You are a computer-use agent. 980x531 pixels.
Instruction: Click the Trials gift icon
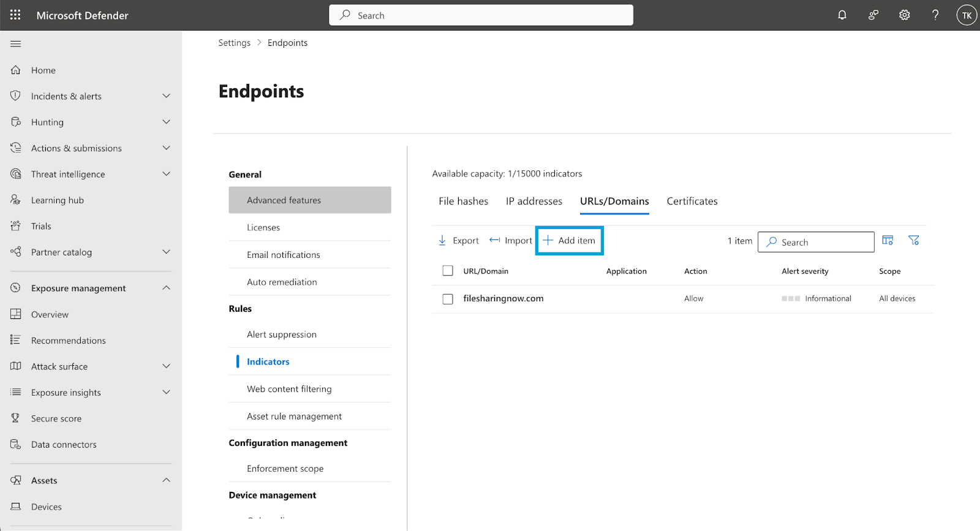[16, 226]
